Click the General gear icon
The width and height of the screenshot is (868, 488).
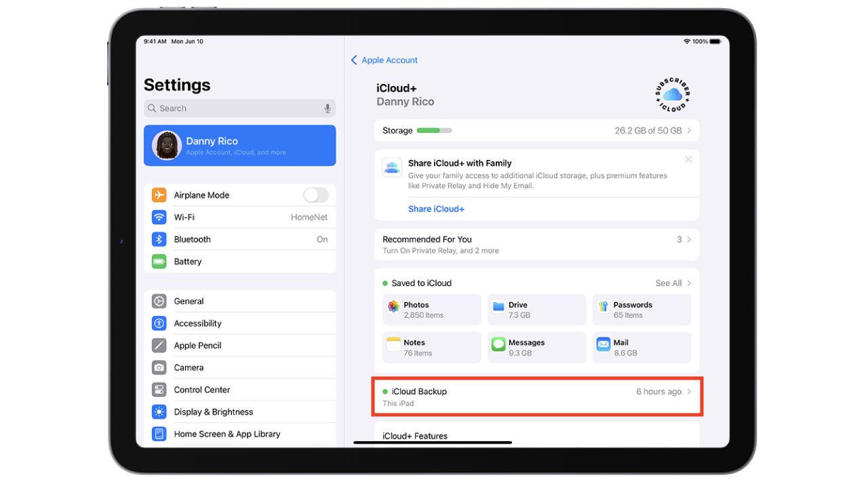pyautogui.click(x=159, y=301)
